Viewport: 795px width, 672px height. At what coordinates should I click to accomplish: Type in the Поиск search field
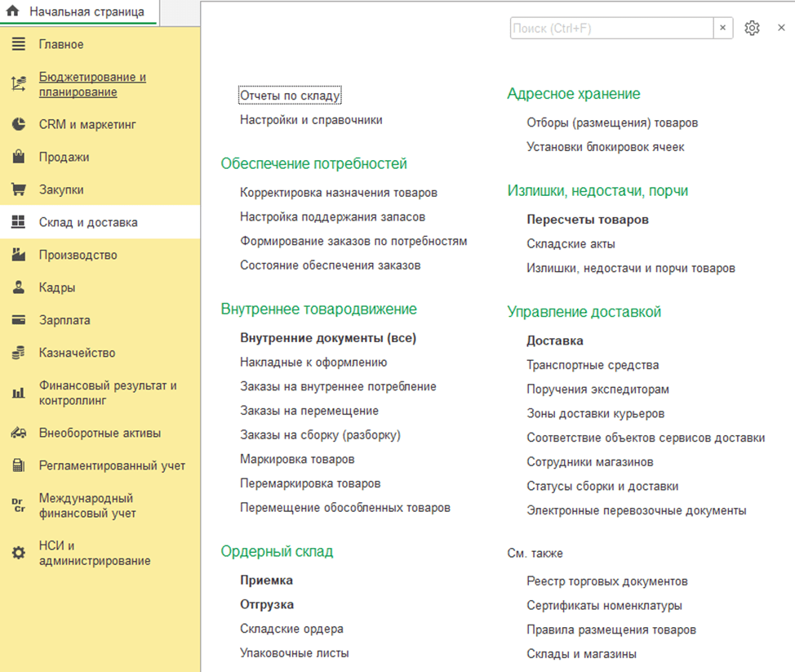[611, 29]
